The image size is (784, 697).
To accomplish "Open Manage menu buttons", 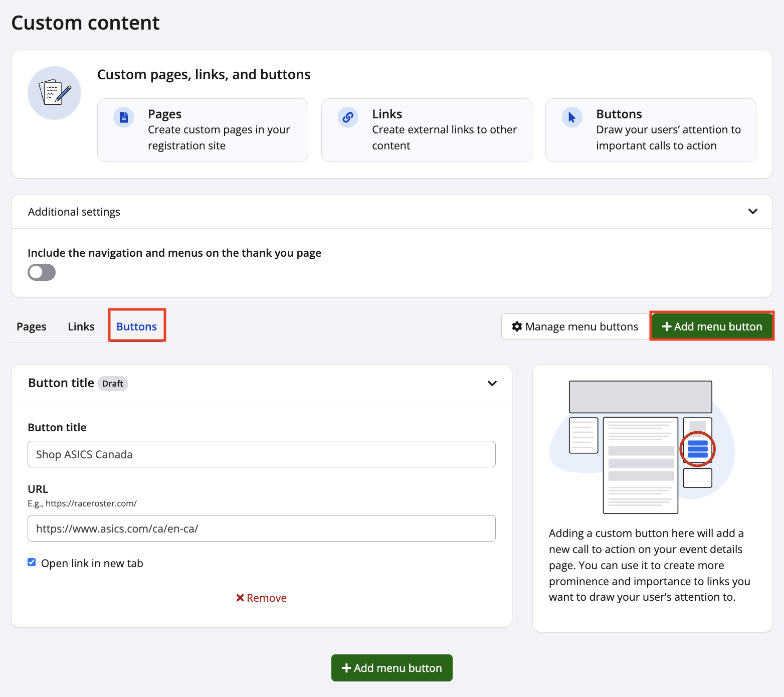I will point(574,327).
